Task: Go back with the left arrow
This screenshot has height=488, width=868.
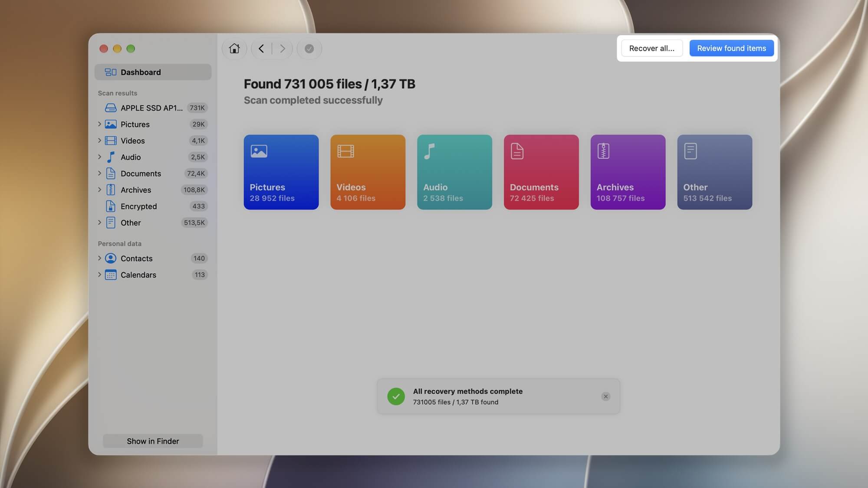Action: tap(261, 49)
